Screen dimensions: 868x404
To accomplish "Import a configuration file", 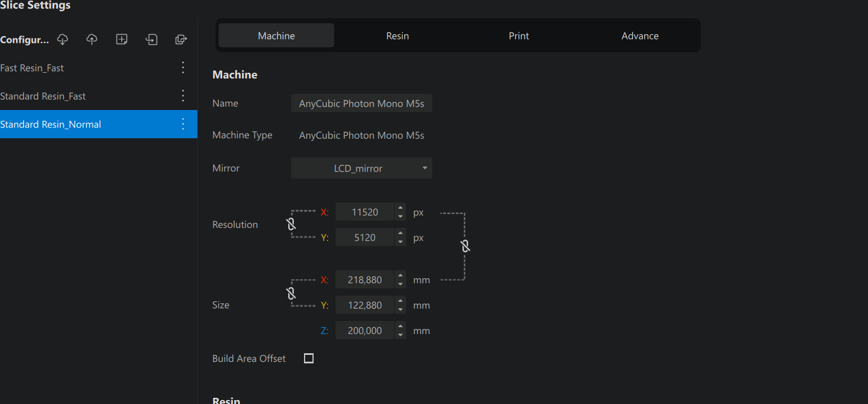I will click(x=152, y=39).
